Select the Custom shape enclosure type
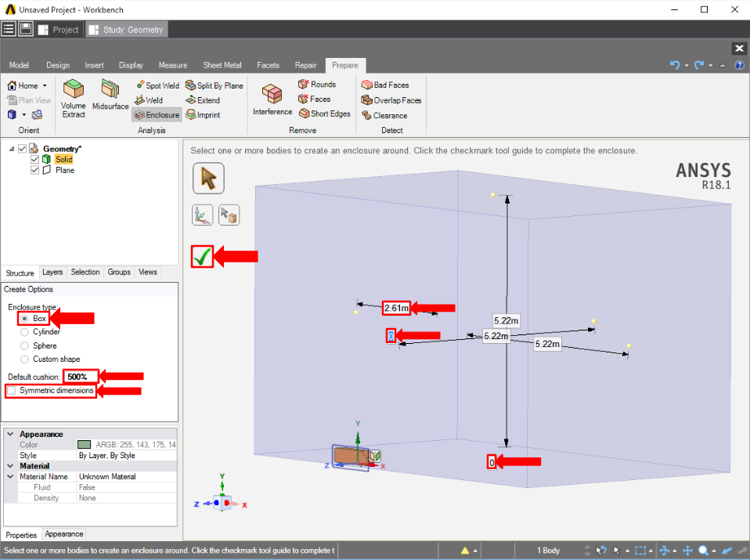 coord(24,359)
